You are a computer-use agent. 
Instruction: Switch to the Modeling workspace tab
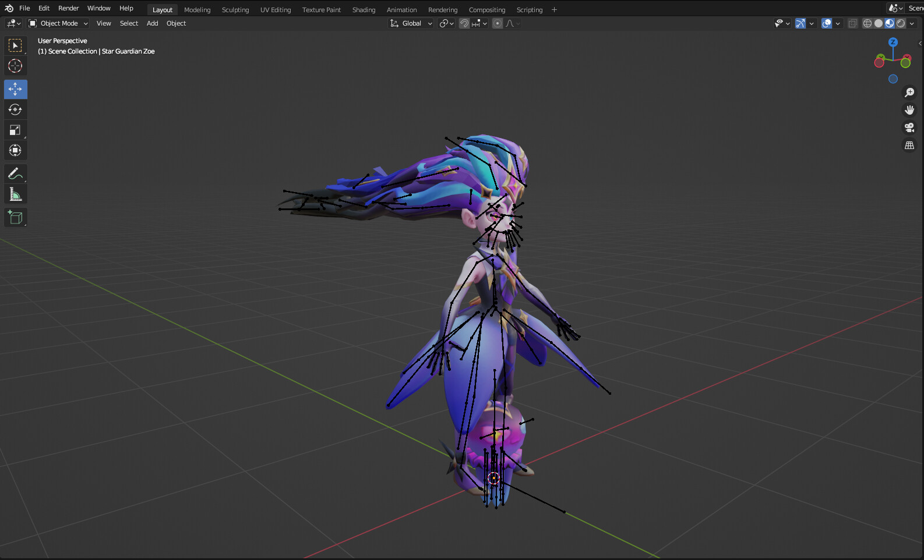pyautogui.click(x=197, y=10)
